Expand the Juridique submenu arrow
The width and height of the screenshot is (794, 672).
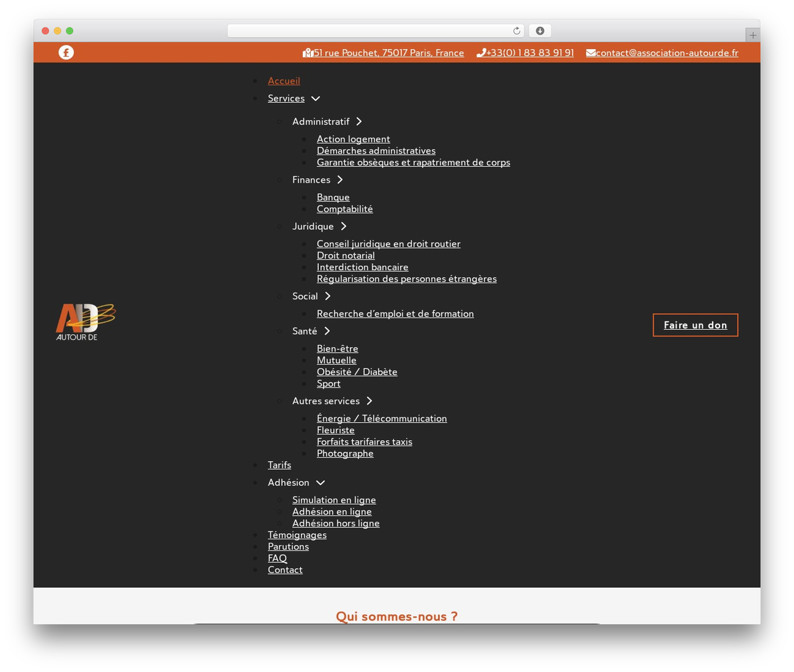(344, 226)
